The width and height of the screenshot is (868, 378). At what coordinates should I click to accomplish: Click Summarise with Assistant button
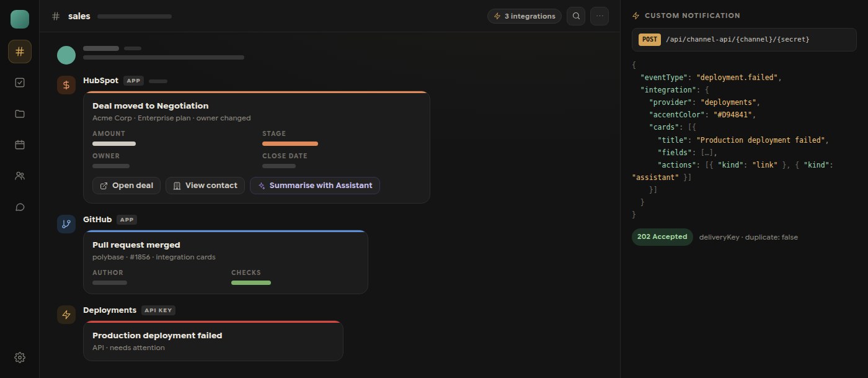315,186
